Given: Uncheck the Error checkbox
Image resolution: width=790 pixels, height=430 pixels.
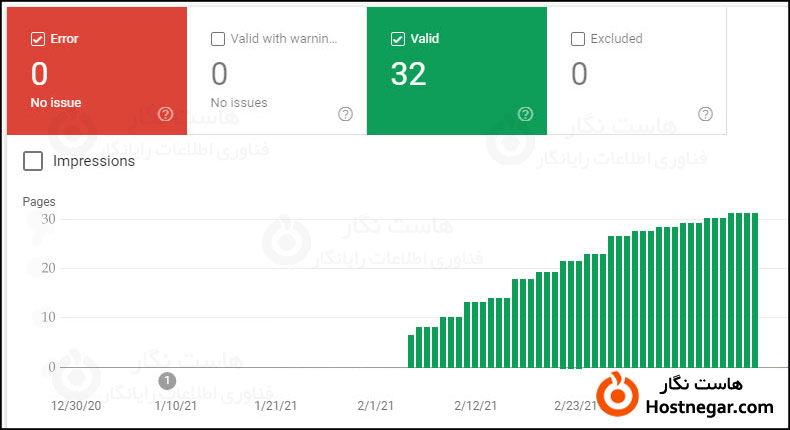Looking at the screenshot, I should coord(38,39).
